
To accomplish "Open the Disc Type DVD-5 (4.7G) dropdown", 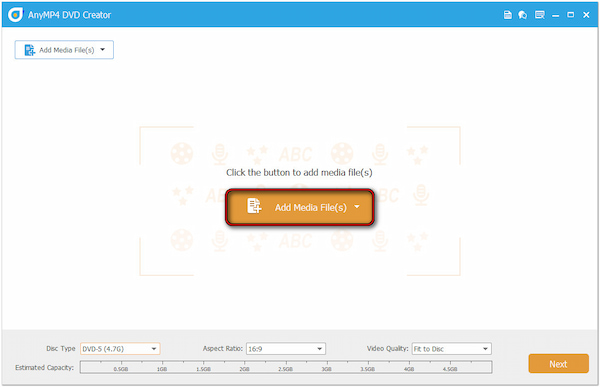I will (120, 349).
